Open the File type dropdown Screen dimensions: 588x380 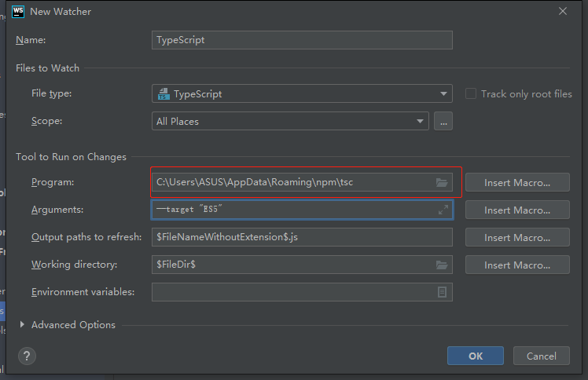coord(302,93)
